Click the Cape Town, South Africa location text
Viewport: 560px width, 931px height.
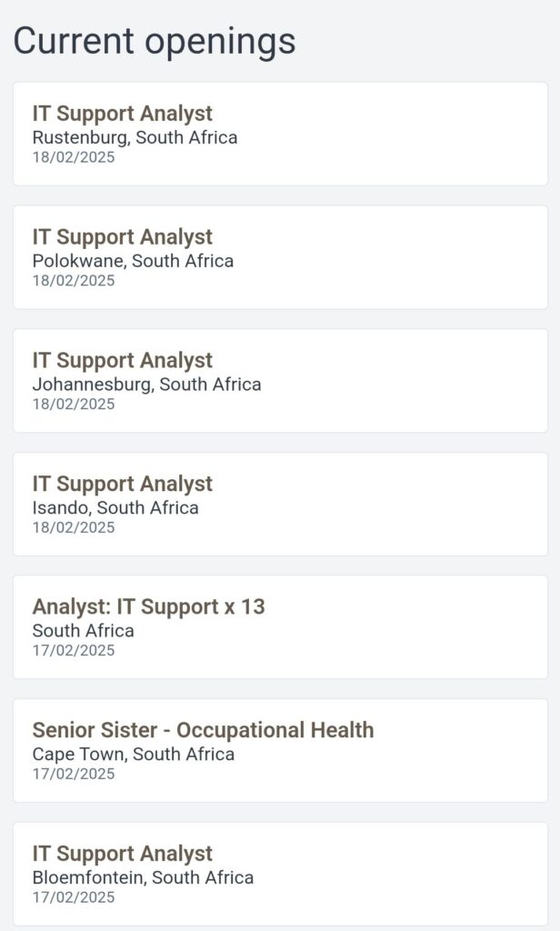[133, 754]
